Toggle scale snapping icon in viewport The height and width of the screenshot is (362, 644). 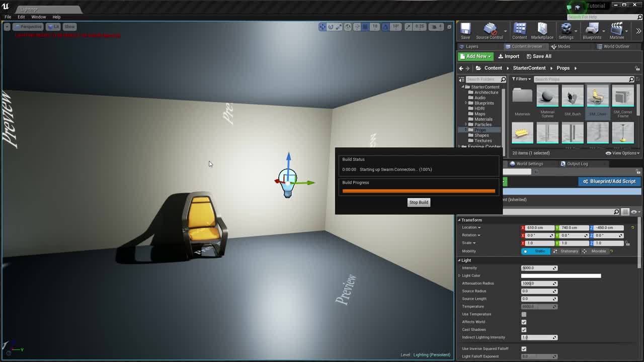click(x=408, y=27)
